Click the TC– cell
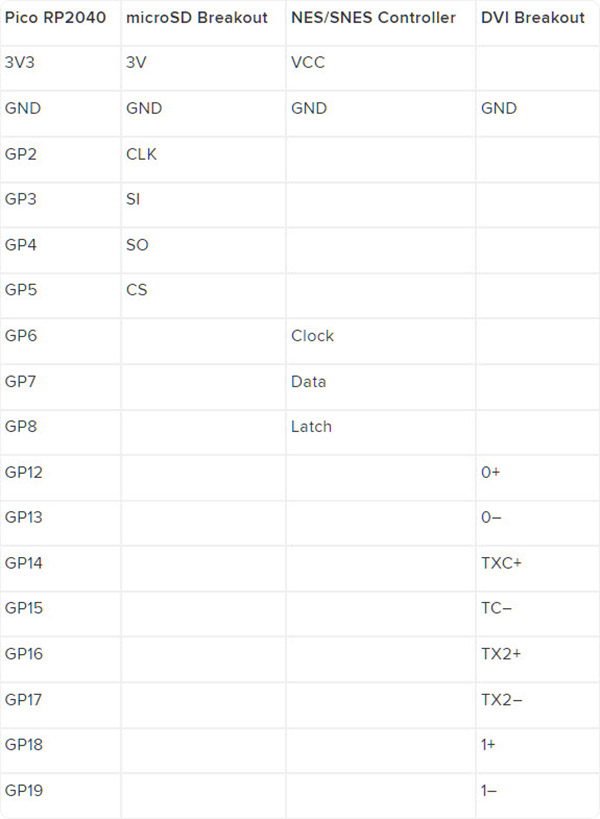 [x=498, y=608]
